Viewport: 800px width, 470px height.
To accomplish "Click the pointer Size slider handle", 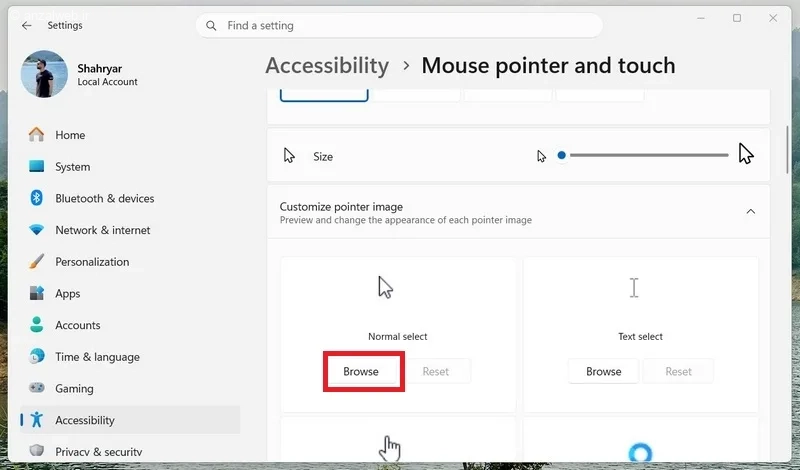I will coord(562,155).
